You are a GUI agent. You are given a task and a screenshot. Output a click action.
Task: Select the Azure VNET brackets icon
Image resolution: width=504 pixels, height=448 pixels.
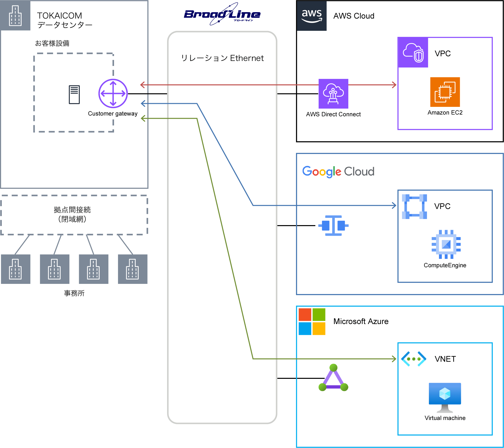[x=414, y=359]
